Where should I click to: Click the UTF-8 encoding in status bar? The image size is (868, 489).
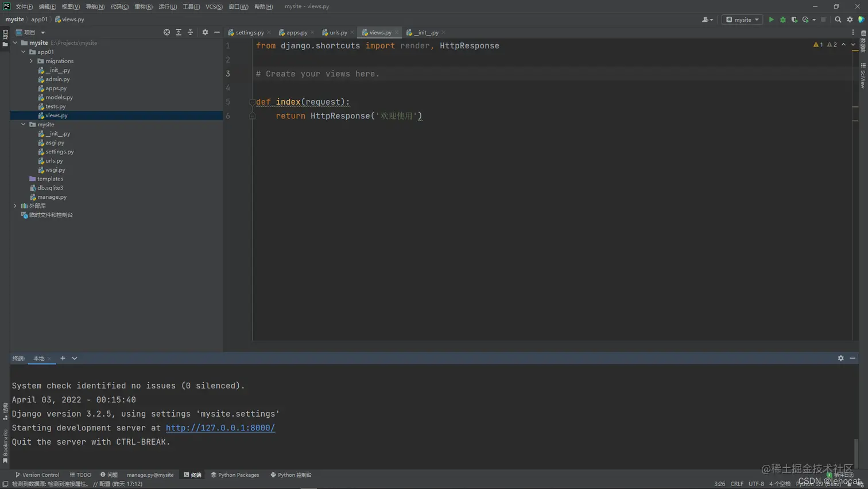coord(756,484)
